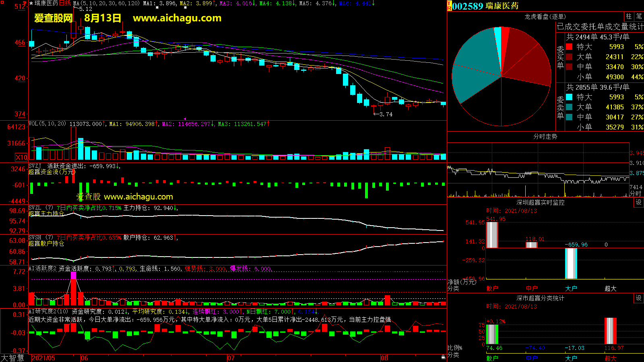Select the 分时走势 panel title
644x362 pixels.
click(545, 137)
